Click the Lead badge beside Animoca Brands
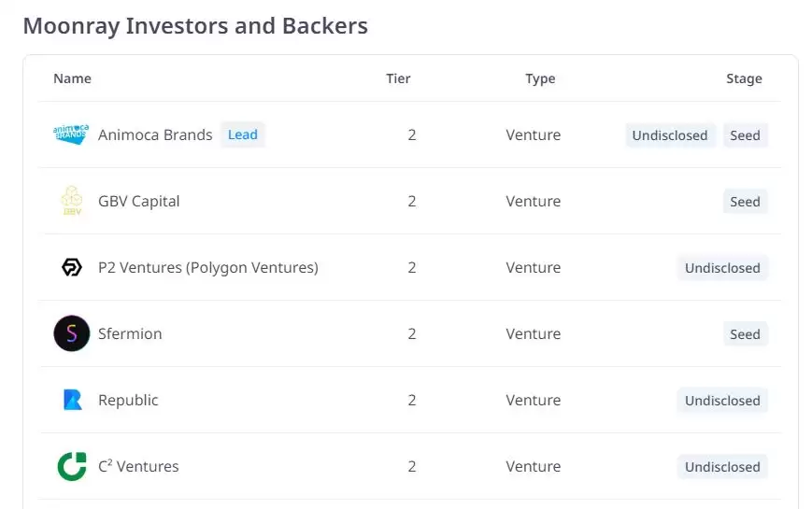The width and height of the screenshot is (812, 509). pyautogui.click(x=242, y=134)
